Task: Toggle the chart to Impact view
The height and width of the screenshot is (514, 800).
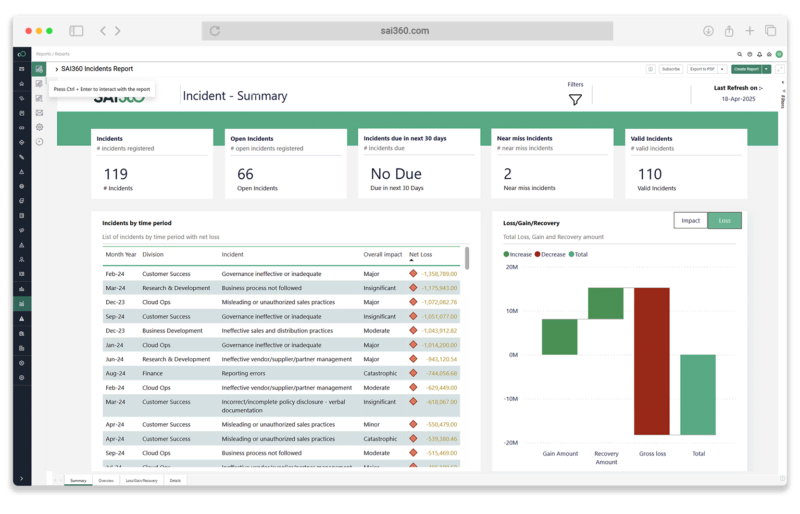Action: [x=690, y=220]
